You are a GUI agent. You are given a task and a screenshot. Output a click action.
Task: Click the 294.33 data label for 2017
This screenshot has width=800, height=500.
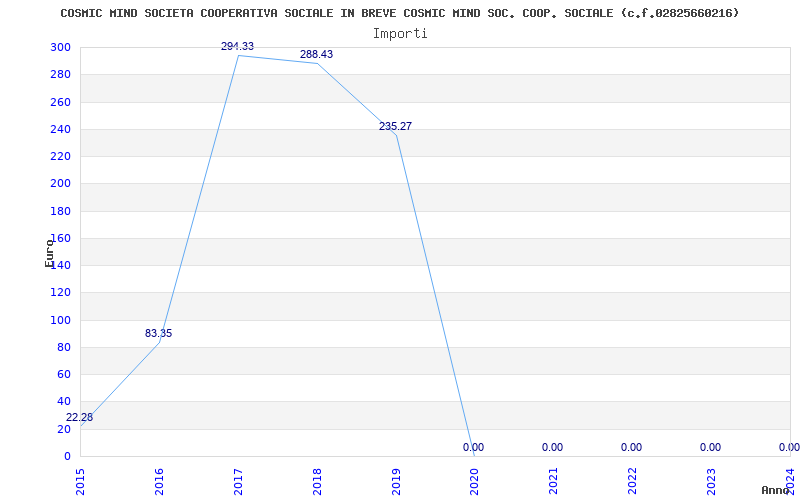237,46
